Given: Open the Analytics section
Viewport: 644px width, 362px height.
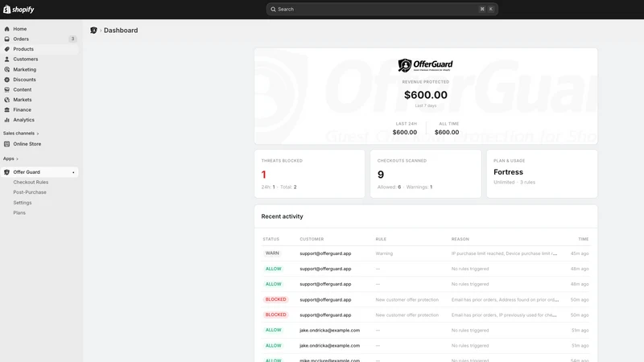Looking at the screenshot, I should pos(39,120).
